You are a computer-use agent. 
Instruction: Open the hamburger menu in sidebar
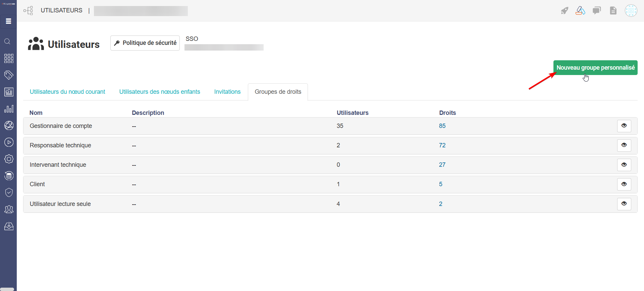[x=8, y=21]
